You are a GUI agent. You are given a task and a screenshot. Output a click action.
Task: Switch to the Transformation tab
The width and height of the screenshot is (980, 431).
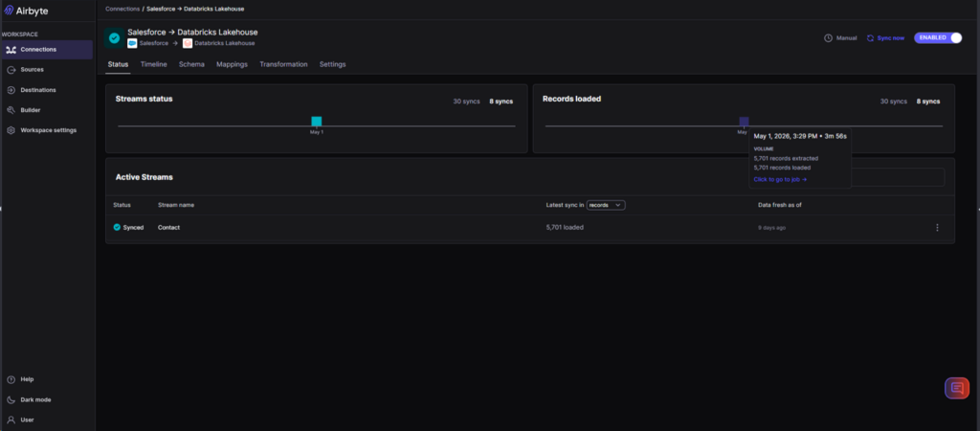click(283, 64)
